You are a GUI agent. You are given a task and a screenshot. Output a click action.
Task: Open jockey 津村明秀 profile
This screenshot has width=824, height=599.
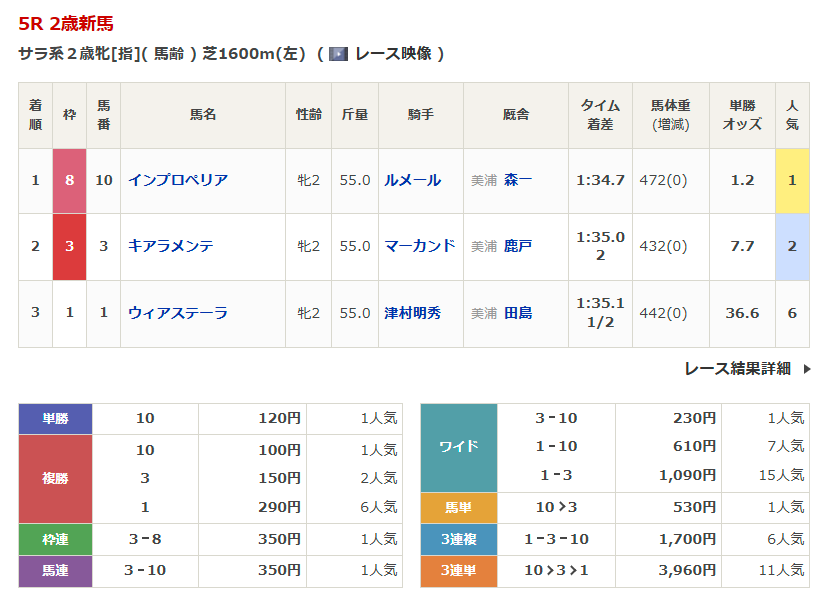tap(413, 313)
